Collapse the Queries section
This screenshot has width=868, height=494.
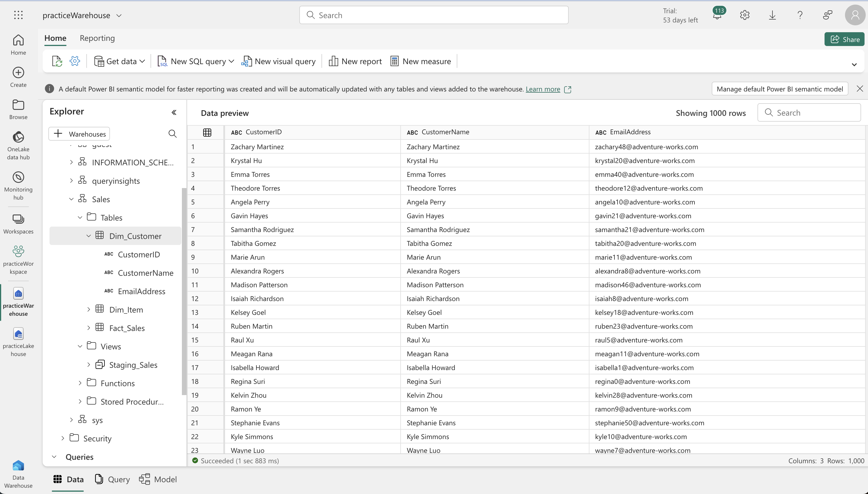coord(54,457)
